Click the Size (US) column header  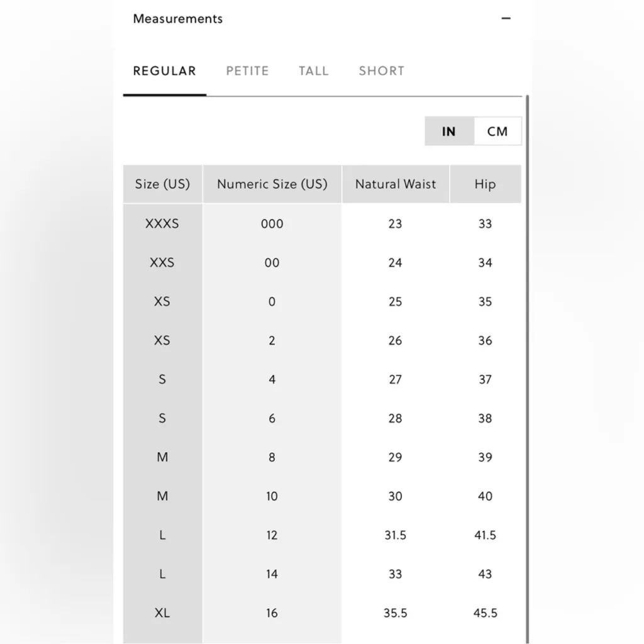pyautogui.click(x=162, y=184)
